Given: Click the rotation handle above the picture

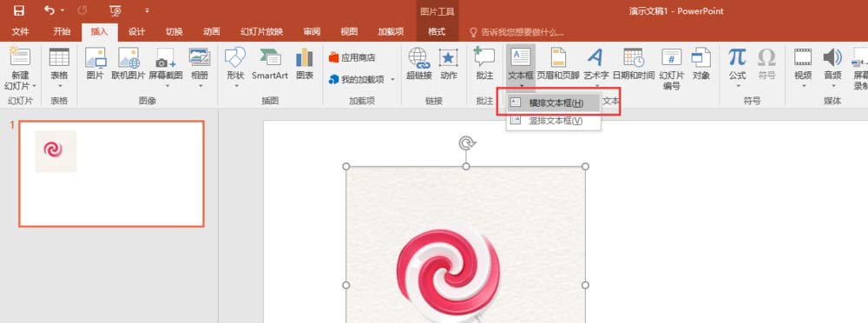Looking at the screenshot, I should click(x=466, y=143).
